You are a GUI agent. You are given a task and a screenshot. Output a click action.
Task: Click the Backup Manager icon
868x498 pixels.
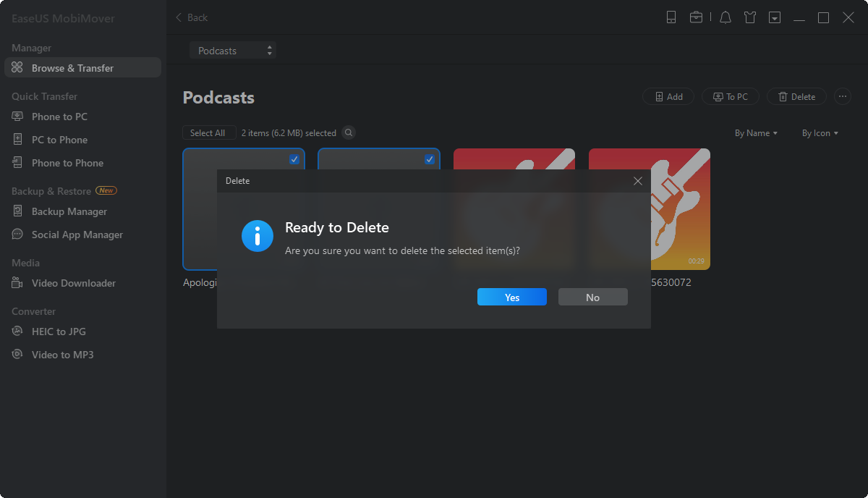pyautogui.click(x=17, y=211)
